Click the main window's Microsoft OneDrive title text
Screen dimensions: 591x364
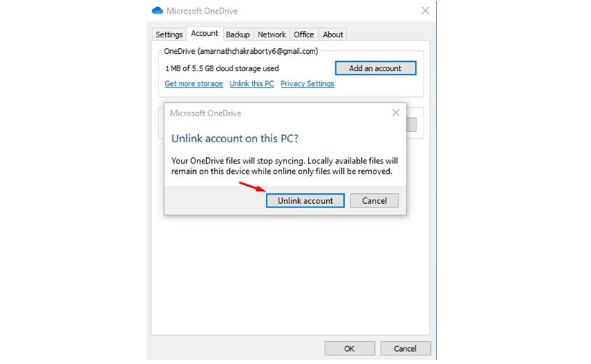click(x=202, y=11)
